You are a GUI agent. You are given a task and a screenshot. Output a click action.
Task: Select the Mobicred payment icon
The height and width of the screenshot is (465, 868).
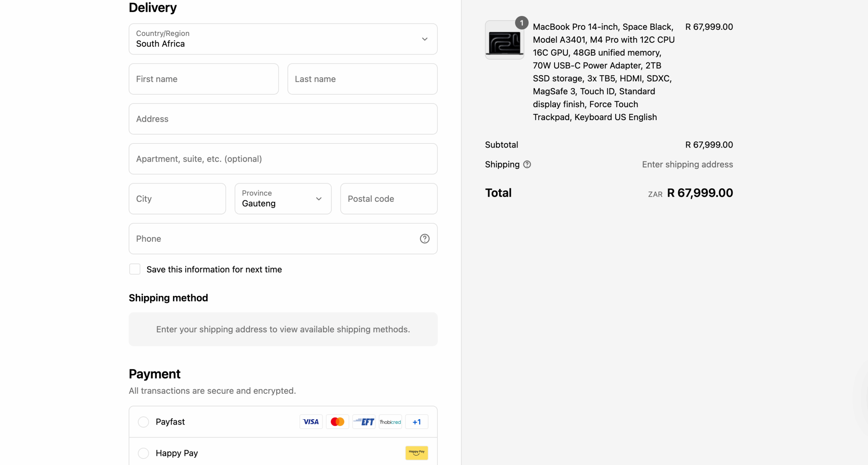[390, 422]
